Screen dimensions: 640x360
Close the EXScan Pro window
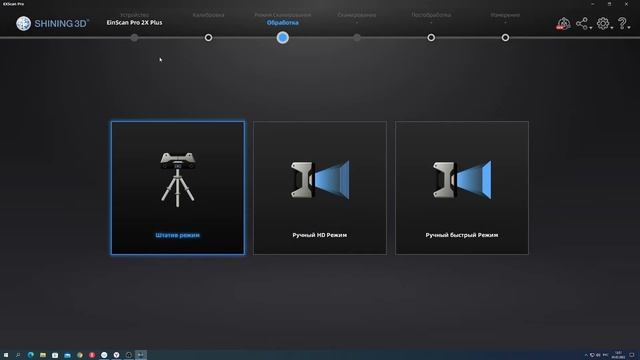[x=627, y=4]
